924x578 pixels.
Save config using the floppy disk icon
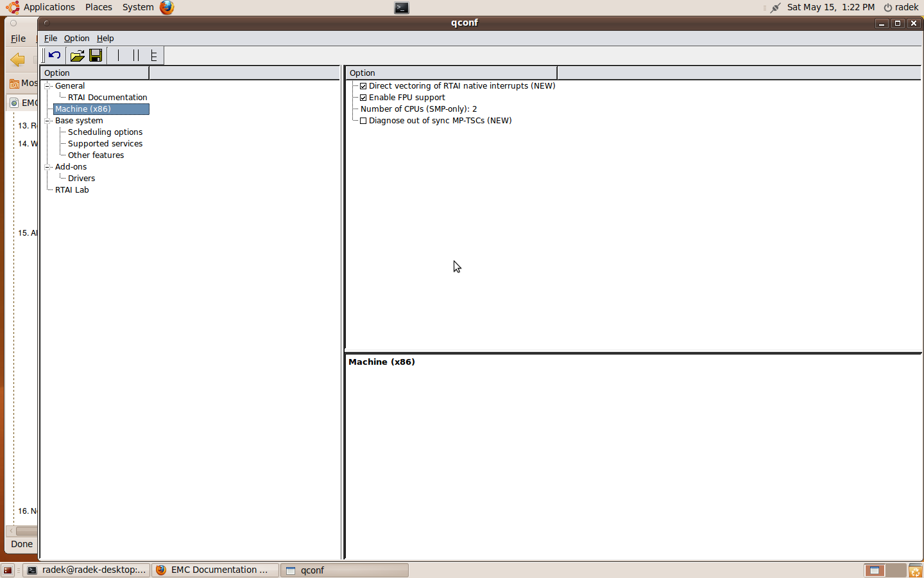tap(96, 56)
